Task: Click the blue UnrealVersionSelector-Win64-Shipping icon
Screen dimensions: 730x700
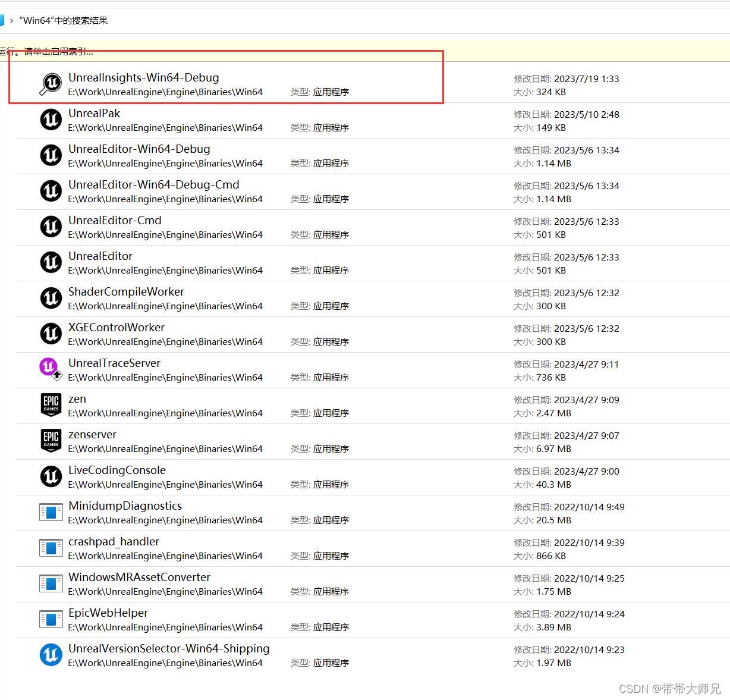Action: point(51,655)
